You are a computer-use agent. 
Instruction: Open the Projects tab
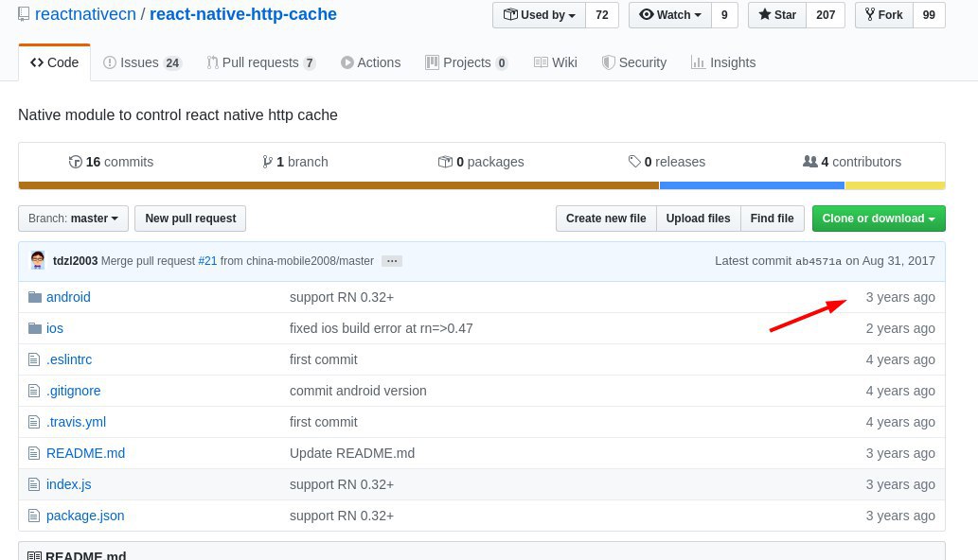click(x=466, y=62)
